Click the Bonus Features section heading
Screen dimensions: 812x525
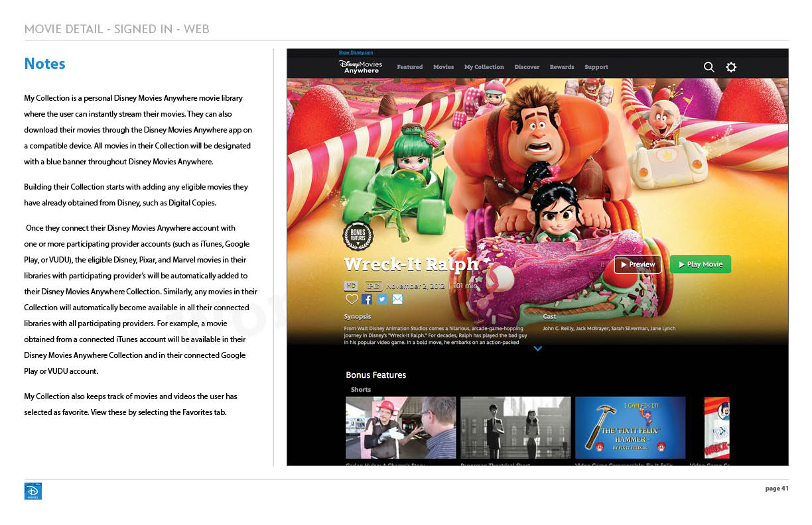(376, 375)
